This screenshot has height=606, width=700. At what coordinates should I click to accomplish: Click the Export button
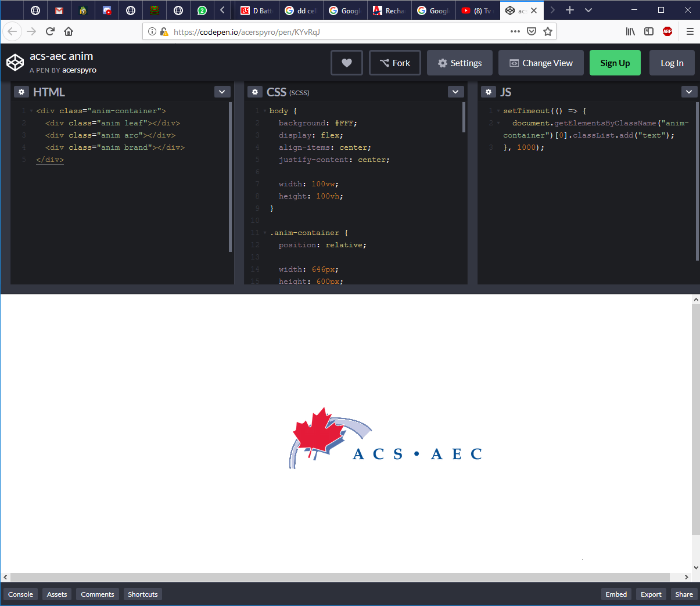point(651,594)
